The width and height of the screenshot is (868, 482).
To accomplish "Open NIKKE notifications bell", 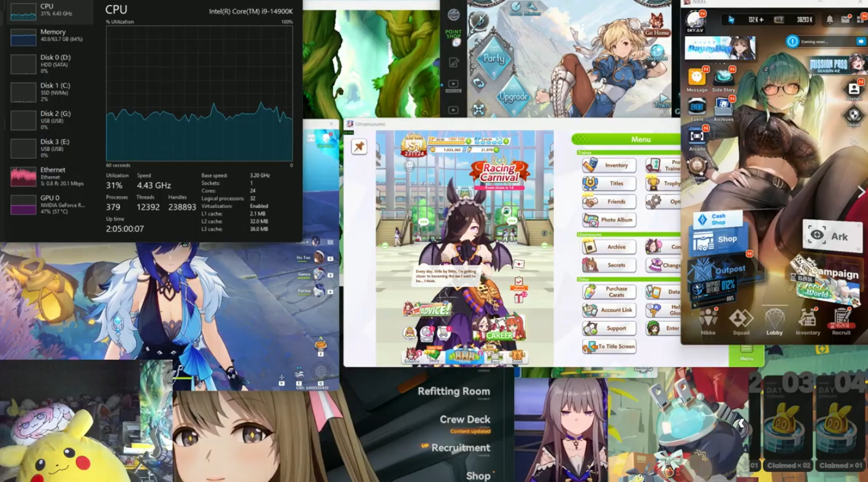I will pos(829,20).
